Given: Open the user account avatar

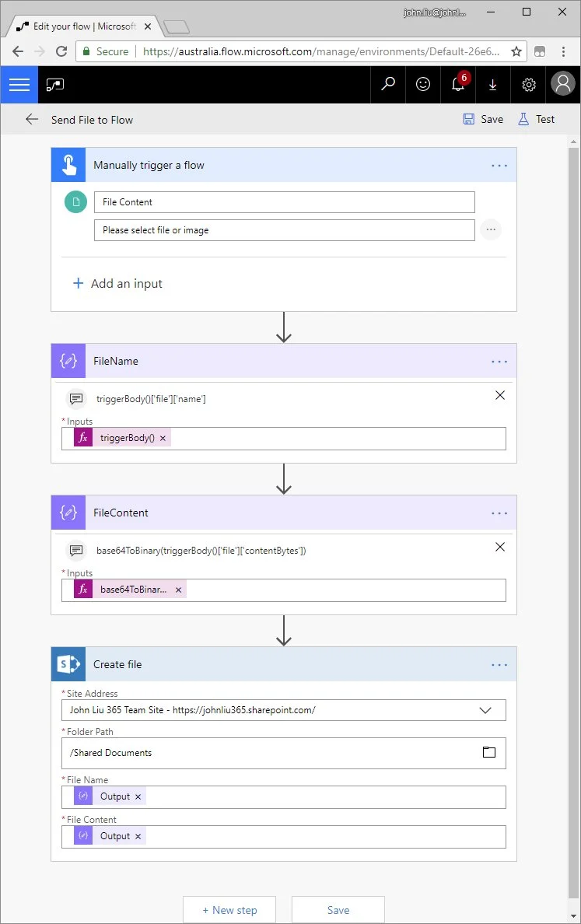Looking at the screenshot, I should [562, 85].
